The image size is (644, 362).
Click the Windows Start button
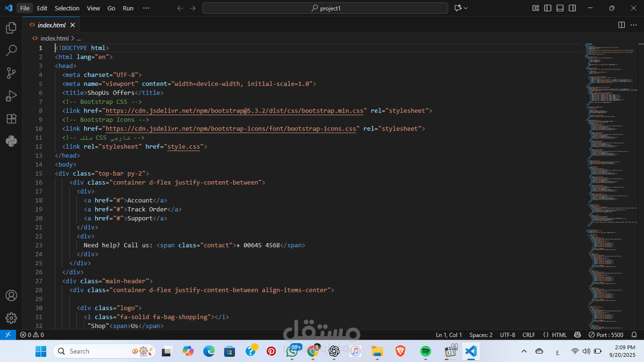41,351
